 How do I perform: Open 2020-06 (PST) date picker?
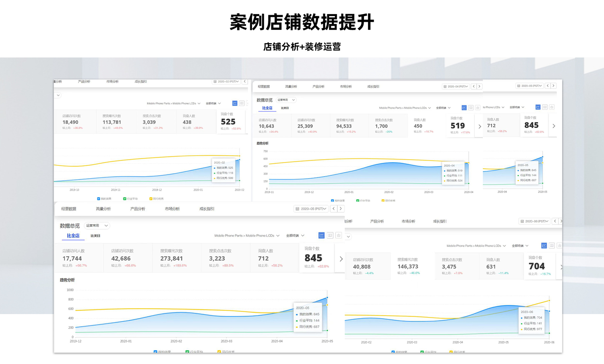[534, 221]
